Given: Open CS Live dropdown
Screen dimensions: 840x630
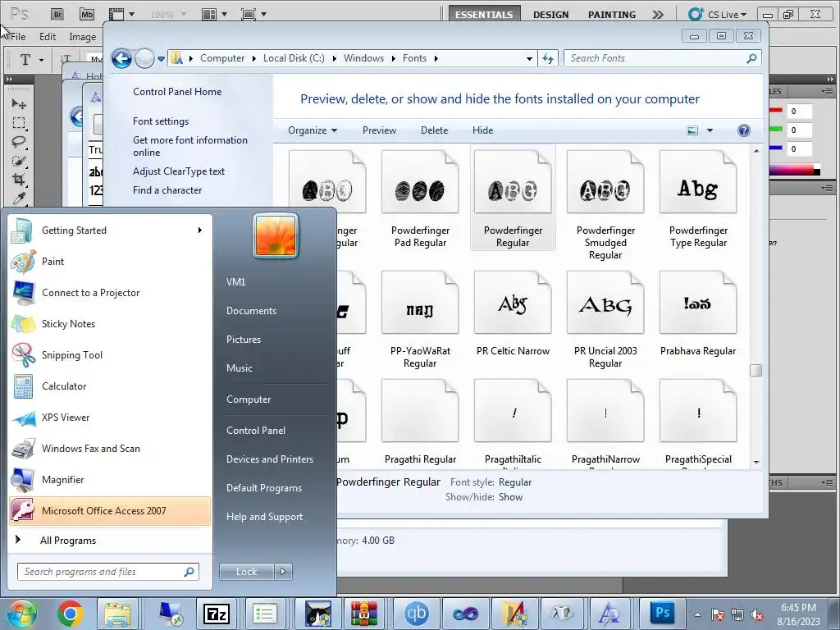Looking at the screenshot, I should pos(718,15).
